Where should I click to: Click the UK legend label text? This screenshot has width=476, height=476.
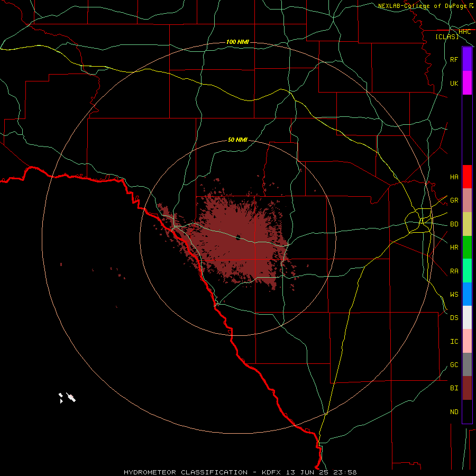coord(454,83)
